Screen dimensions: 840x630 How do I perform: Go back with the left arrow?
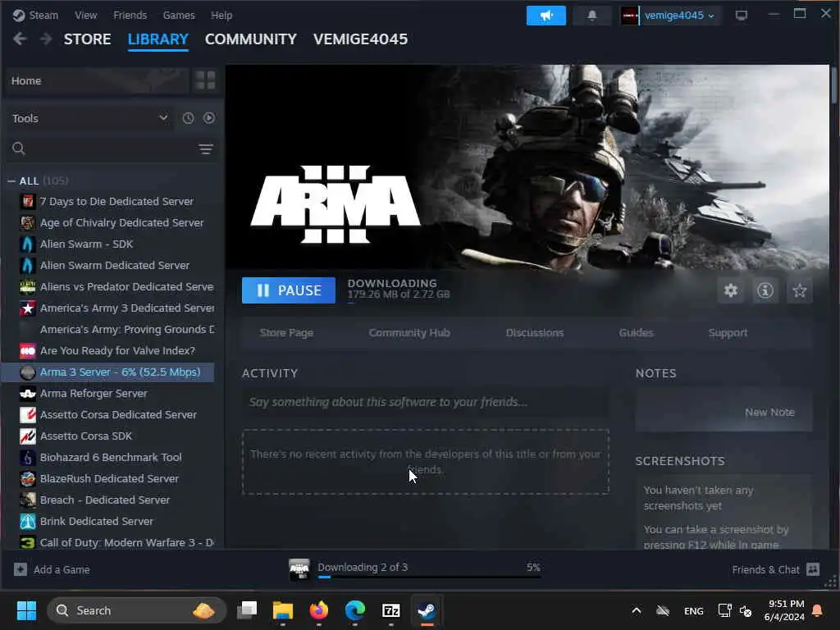[x=20, y=39]
